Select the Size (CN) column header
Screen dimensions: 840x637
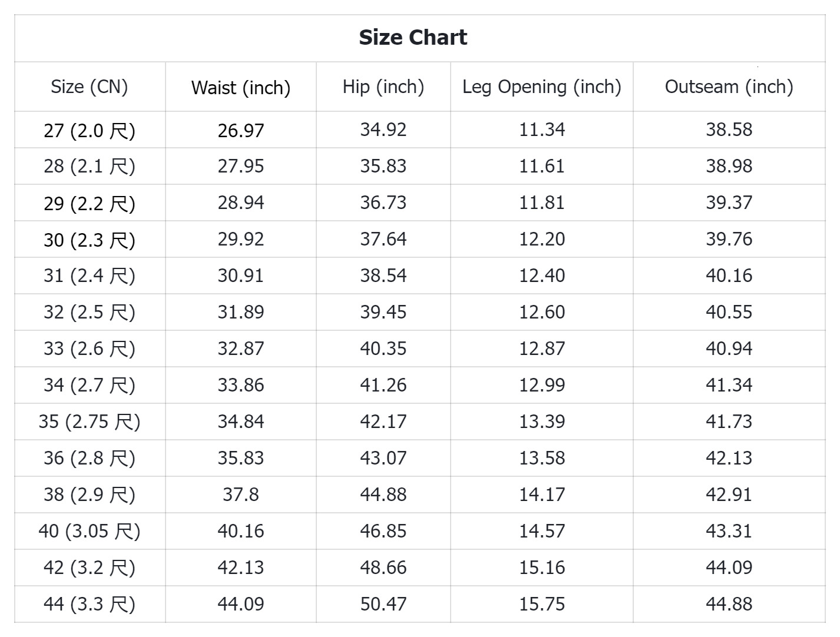tap(90, 87)
